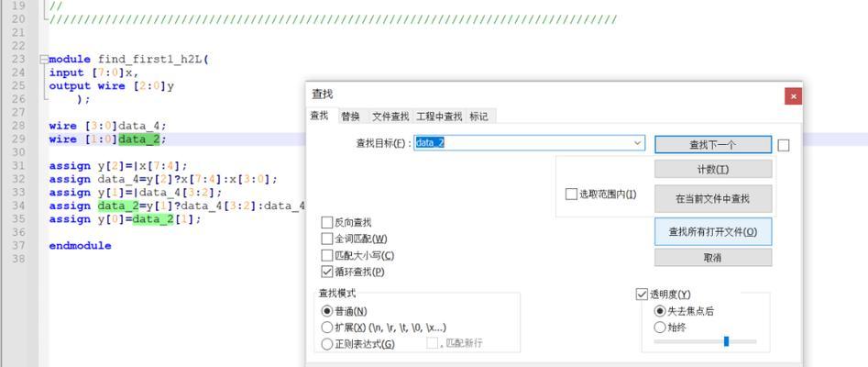Open the 工程中查找 tab
The width and height of the screenshot is (868, 367).
[439, 117]
